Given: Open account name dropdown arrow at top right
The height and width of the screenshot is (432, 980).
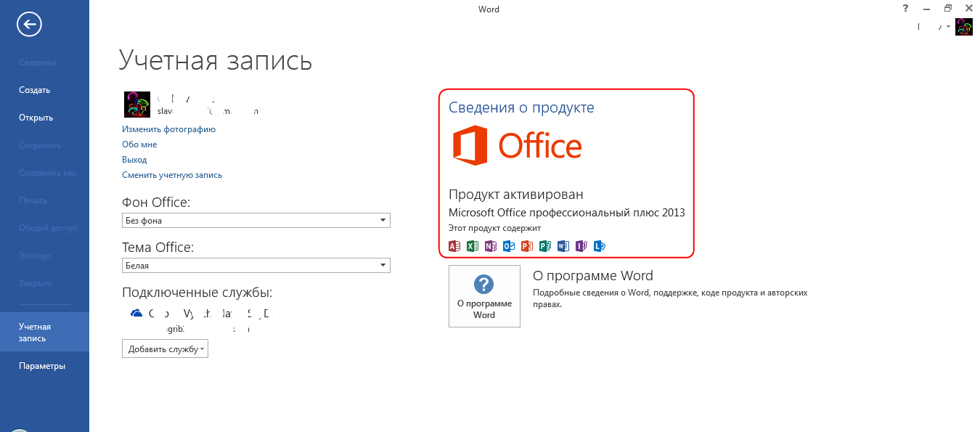Looking at the screenshot, I should point(948,27).
